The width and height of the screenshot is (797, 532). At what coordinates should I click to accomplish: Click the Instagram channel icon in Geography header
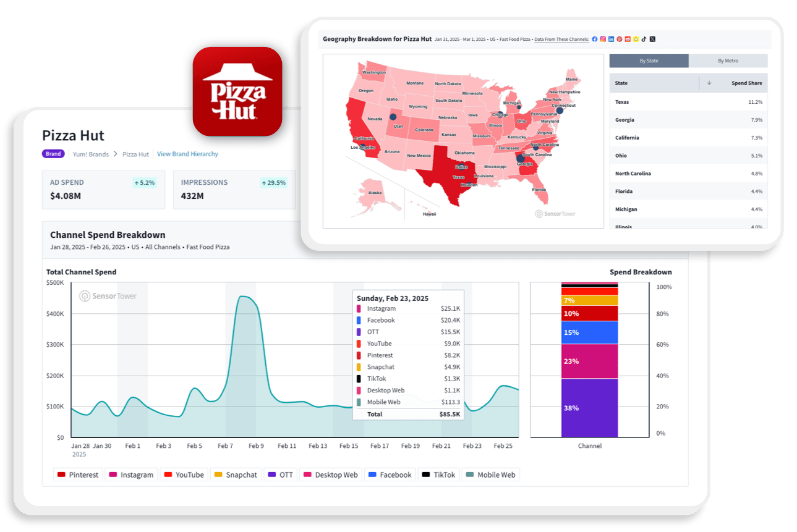click(603, 39)
